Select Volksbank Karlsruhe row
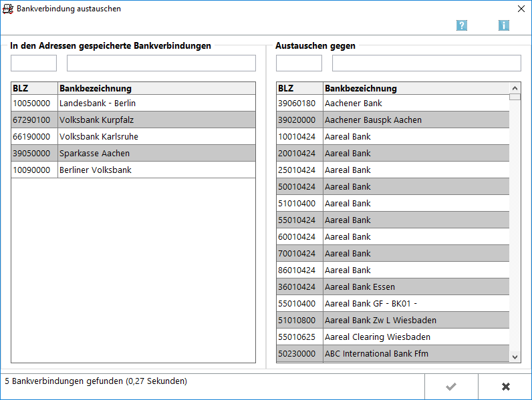Screen dimensions: 532x400 point(134,137)
